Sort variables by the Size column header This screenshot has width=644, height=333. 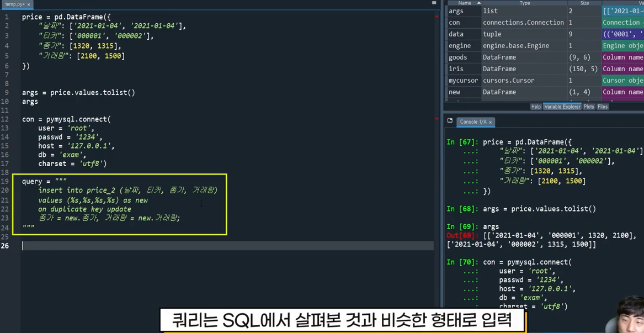coord(584,3)
